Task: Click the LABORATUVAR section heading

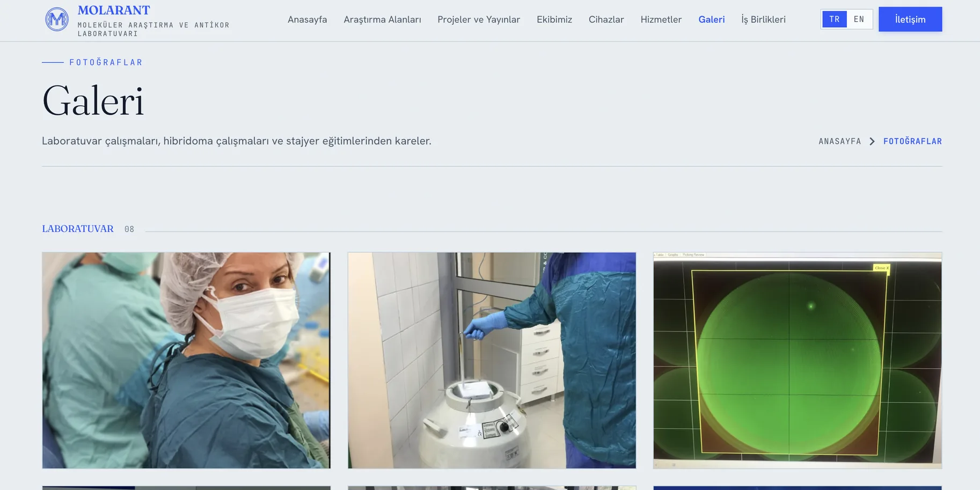Action: (78, 229)
